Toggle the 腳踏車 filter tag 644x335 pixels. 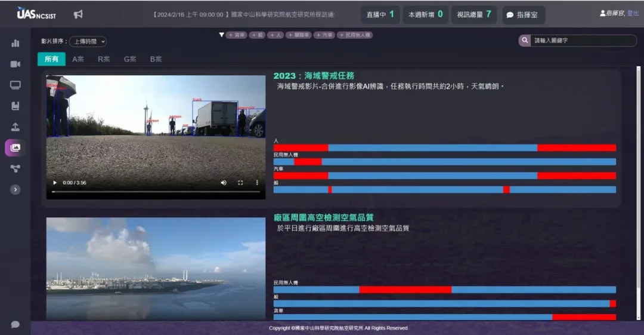tap(299, 35)
